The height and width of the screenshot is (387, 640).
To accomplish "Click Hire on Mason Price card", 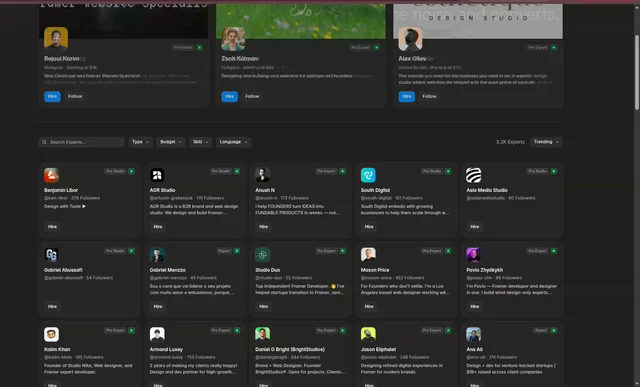I will (369, 307).
